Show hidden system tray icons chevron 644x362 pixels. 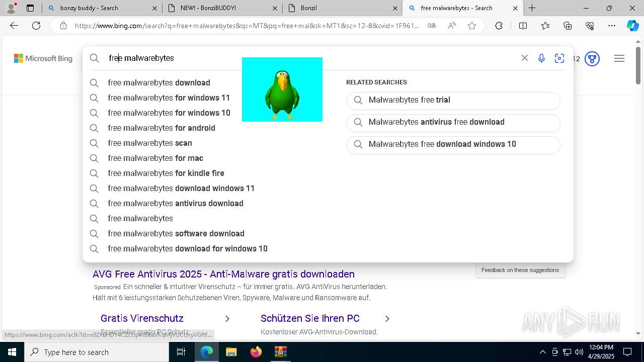click(x=542, y=352)
